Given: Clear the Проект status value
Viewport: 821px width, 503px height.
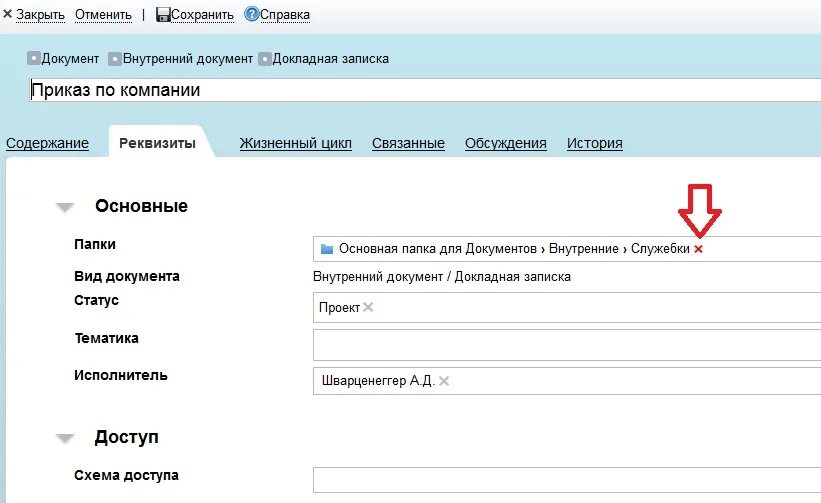Looking at the screenshot, I should (x=368, y=307).
